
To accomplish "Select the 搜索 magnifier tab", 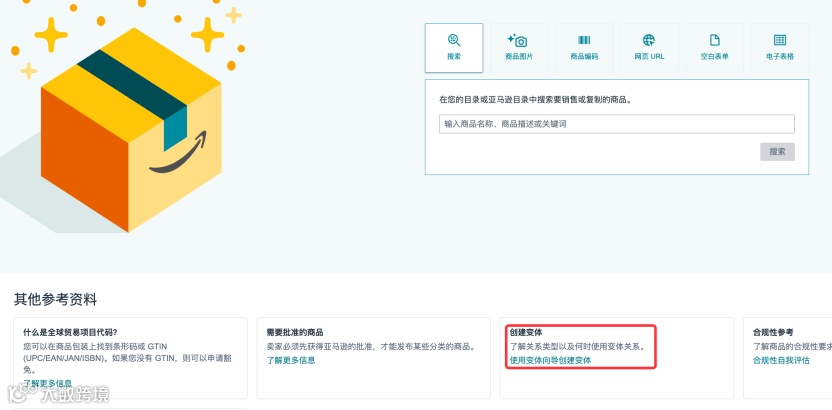I will tap(454, 48).
